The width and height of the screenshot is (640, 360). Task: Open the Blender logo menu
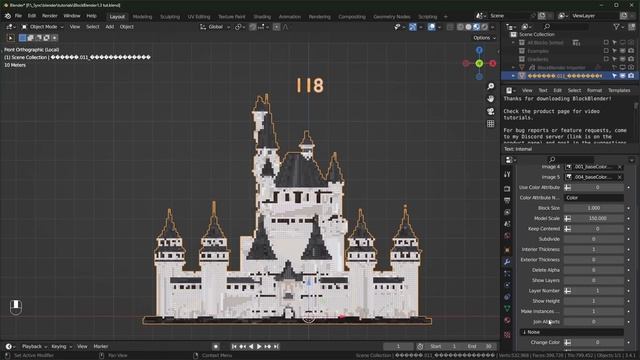pos(8,16)
